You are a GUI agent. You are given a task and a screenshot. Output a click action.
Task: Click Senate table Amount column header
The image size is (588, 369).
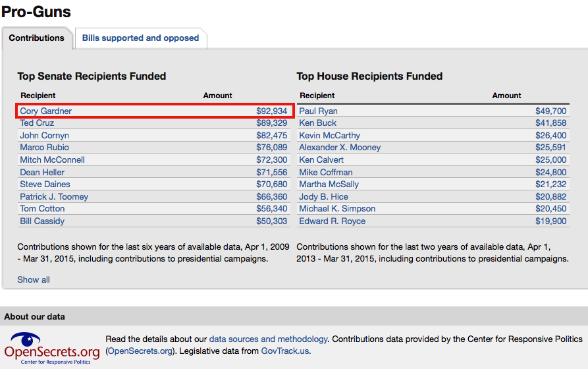tap(217, 96)
